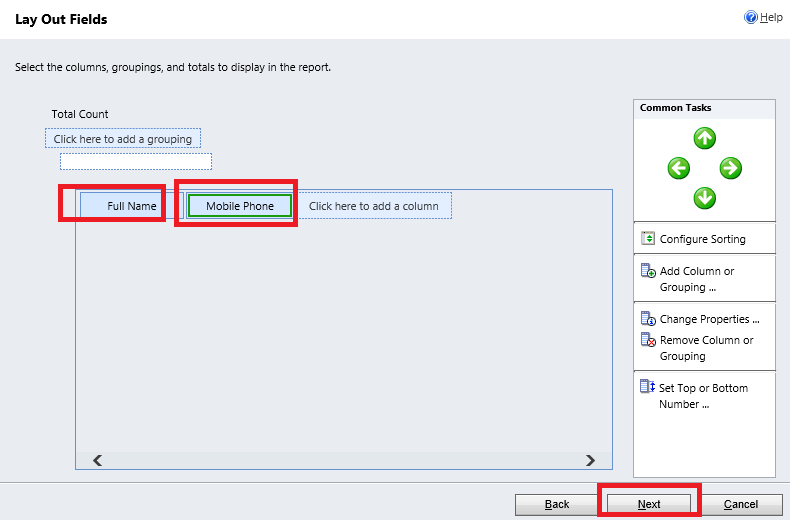Click the Configure Sorting icon

[x=648, y=238]
